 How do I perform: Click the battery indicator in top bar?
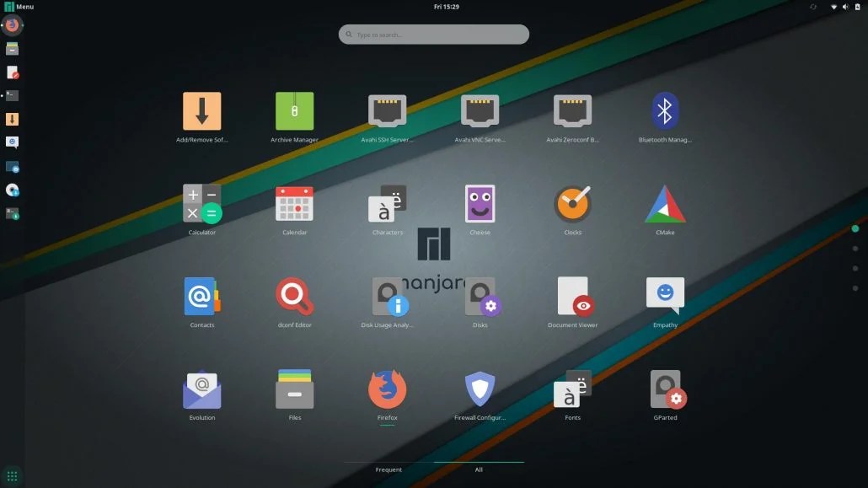858,7
